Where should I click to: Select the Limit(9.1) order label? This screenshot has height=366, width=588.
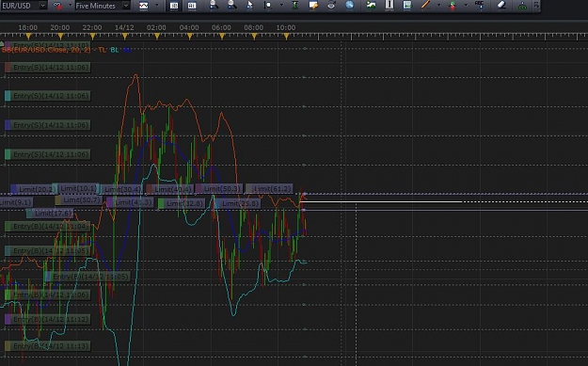pos(16,202)
